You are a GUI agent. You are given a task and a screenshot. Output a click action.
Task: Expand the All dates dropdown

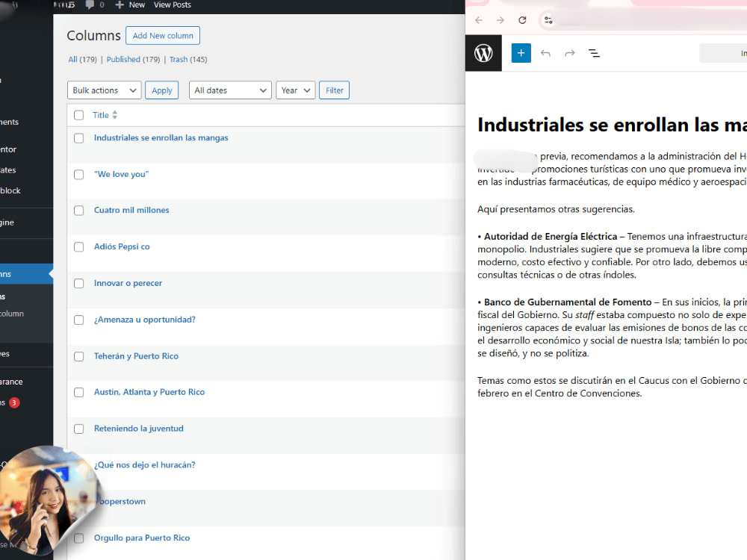click(x=230, y=90)
